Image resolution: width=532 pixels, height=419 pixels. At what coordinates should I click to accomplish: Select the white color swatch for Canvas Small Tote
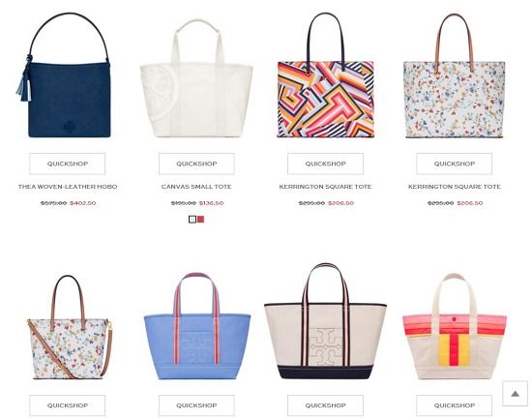[192, 220]
